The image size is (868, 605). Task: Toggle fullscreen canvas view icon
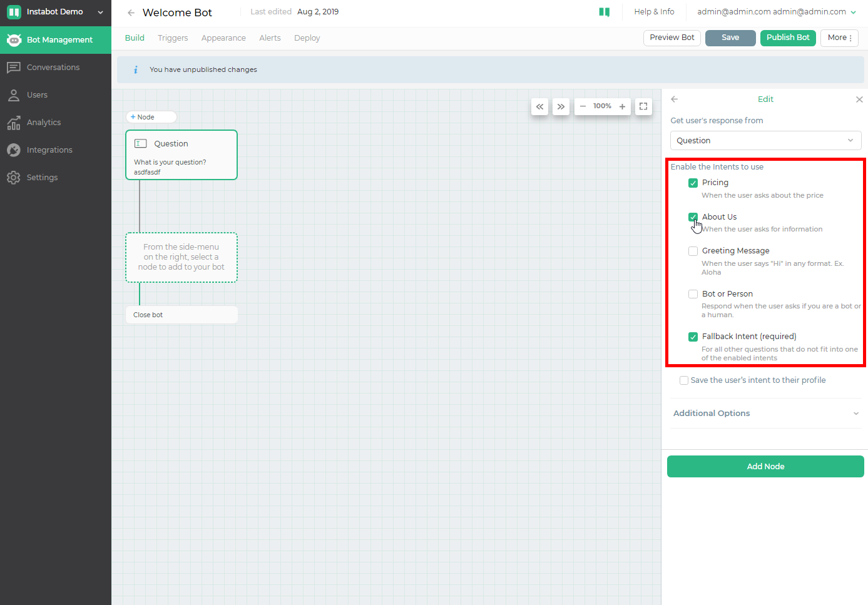click(643, 106)
